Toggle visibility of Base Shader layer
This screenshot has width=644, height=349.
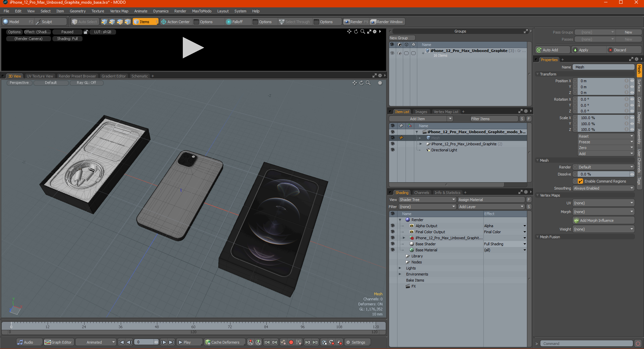click(392, 244)
